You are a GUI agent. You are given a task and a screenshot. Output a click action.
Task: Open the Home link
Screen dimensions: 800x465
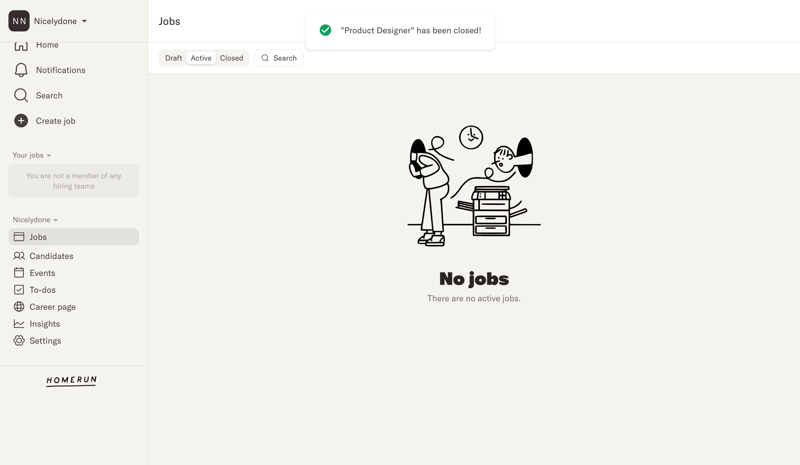pyautogui.click(x=47, y=45)
